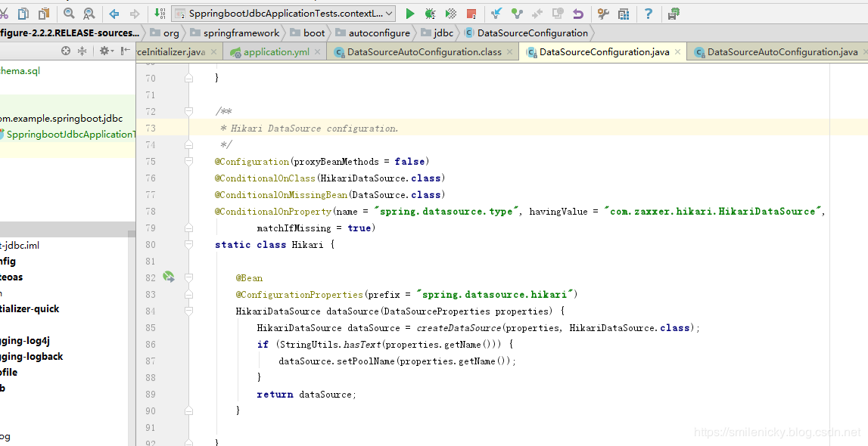Click the scroll from source target icon
868x446 pixels.
pos(66,51)
